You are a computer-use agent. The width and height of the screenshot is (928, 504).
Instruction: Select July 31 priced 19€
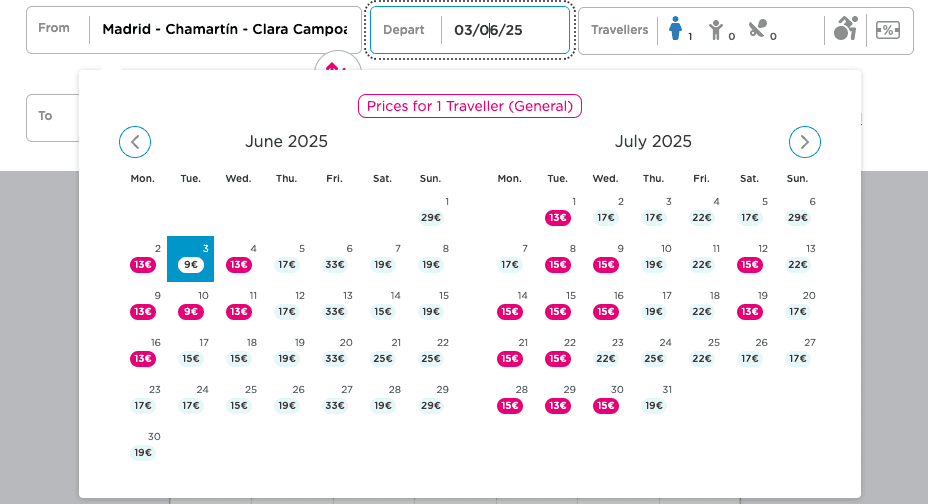[x=653, y=398]
